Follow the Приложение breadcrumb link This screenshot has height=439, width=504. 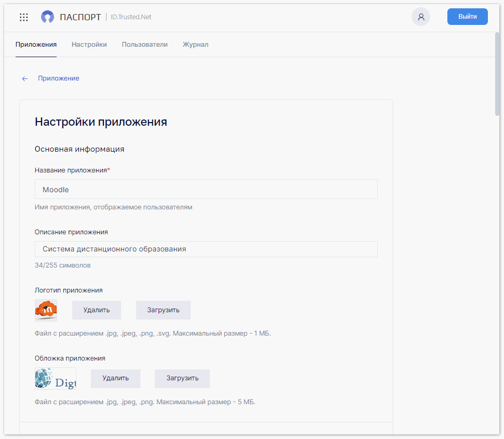tap(59, 78)
